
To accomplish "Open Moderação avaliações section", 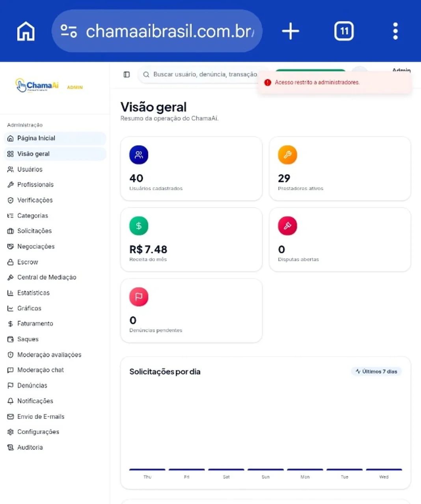I will click(55, 355).
